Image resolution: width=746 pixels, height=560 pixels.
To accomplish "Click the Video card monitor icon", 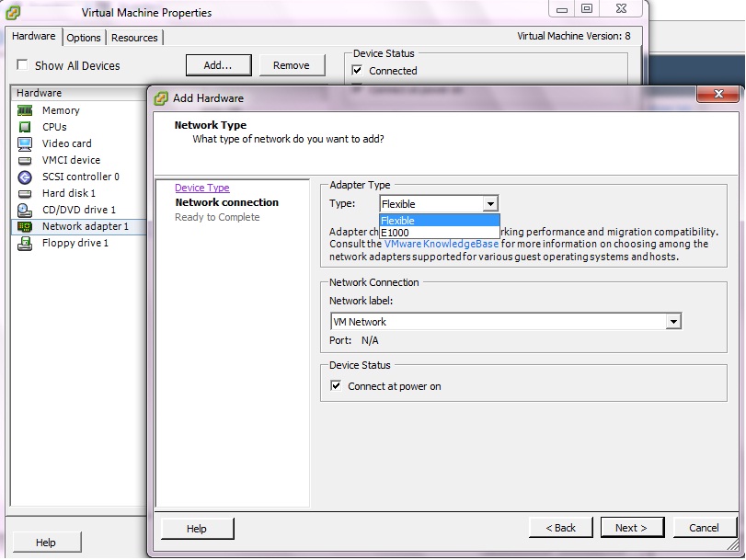I will coord(25,143).
